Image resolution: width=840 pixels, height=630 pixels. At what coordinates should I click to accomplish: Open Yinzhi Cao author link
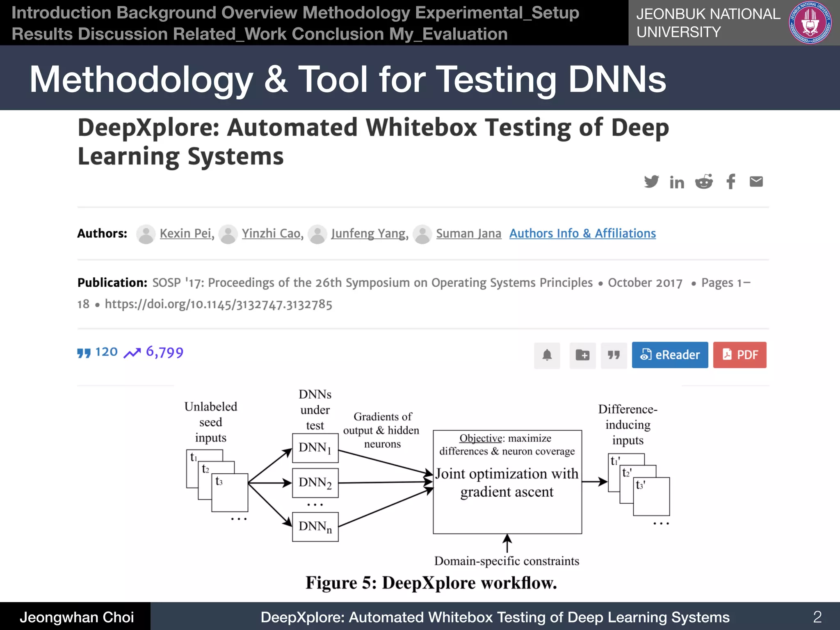pos(271,233)
